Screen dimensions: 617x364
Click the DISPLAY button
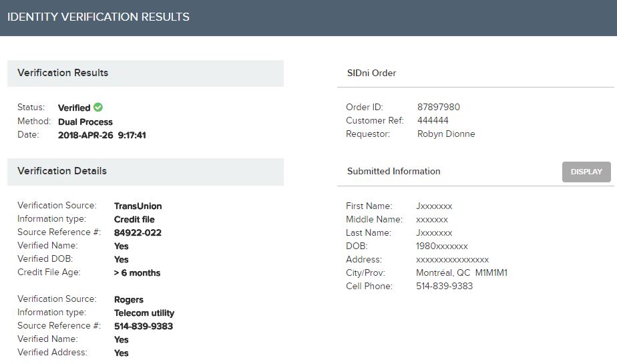pyautogui.click(x=586, y=172)
